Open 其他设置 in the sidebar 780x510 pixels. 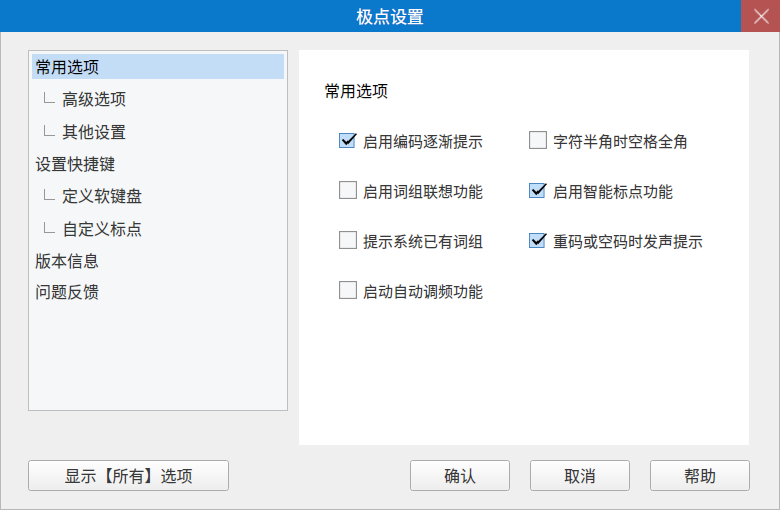[x=94, y=132]
